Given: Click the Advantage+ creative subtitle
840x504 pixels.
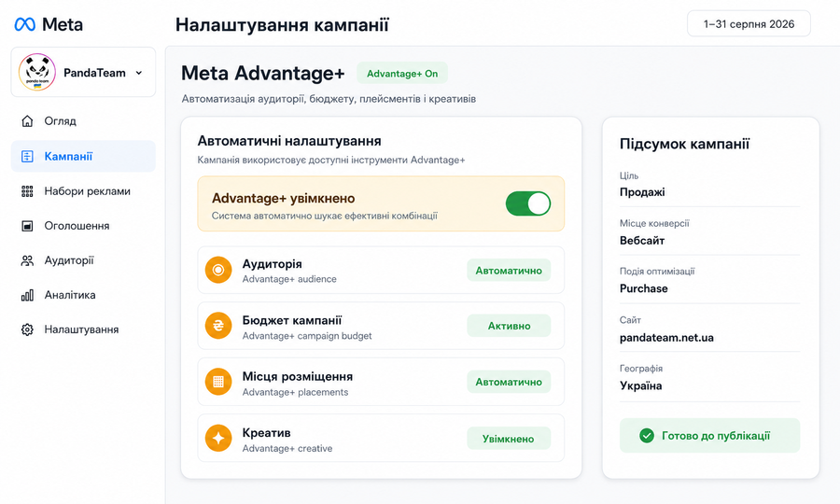Looking at the screenshot, I should (287, 448).
